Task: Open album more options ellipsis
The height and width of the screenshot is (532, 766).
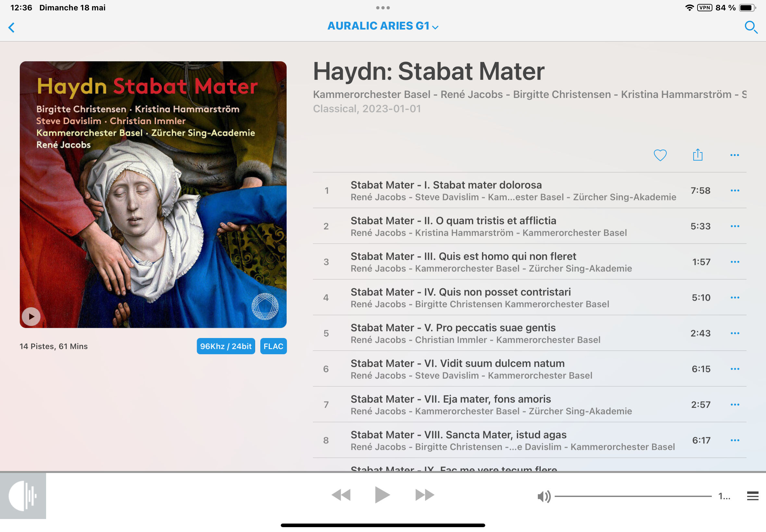Action: [x=735, y=155]
